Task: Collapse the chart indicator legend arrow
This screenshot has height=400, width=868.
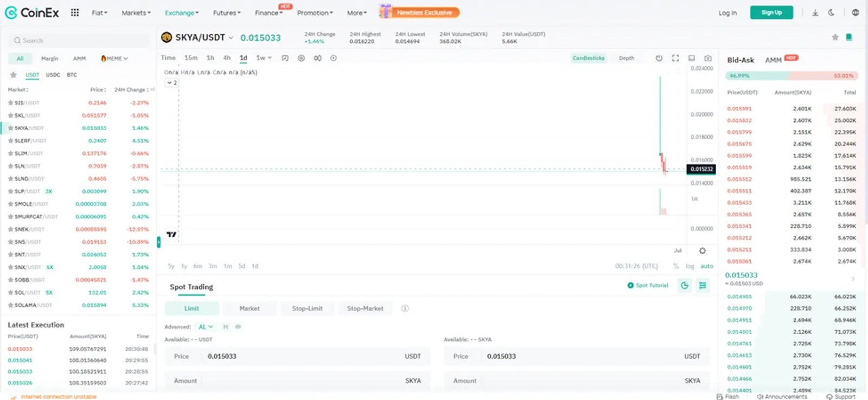Action: pyautogui.click(x=171, y=83)
